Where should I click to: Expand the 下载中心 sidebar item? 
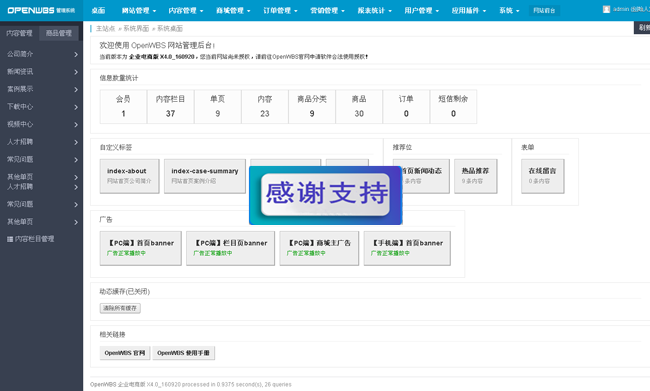41,107
